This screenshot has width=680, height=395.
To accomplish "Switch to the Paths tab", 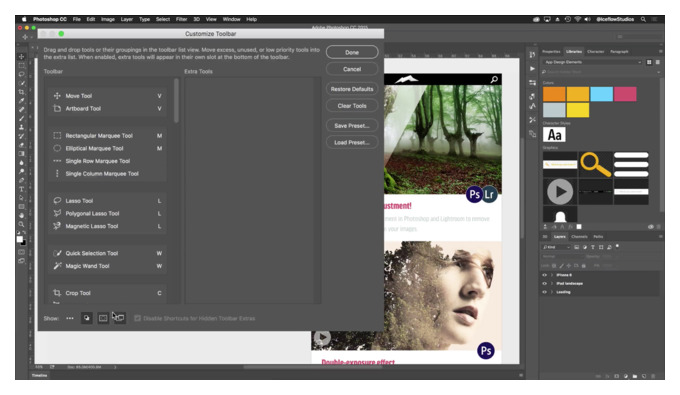I will 598,237.
